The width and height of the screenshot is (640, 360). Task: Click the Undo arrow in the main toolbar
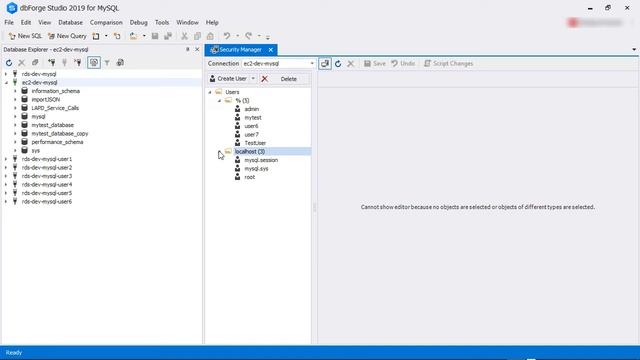point(227,36)
